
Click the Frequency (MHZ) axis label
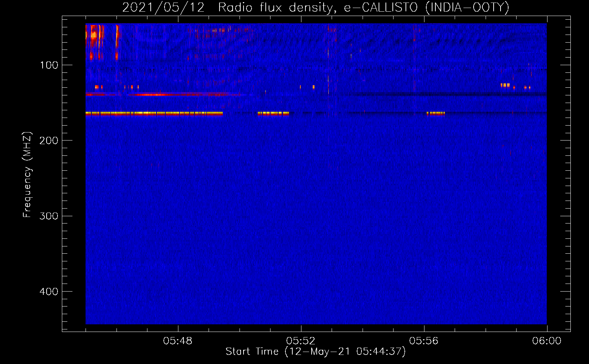click(x=27, y=175)
